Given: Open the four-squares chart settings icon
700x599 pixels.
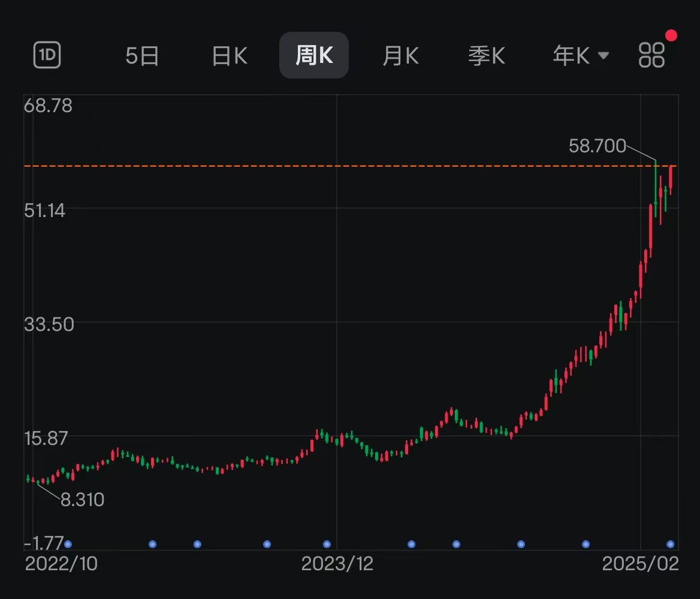Looking at the screenshot, I should pos(651,55).
